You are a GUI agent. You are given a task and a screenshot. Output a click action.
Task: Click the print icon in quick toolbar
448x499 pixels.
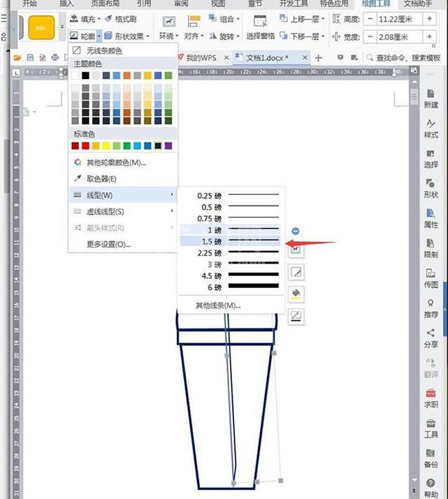point(55,57)
